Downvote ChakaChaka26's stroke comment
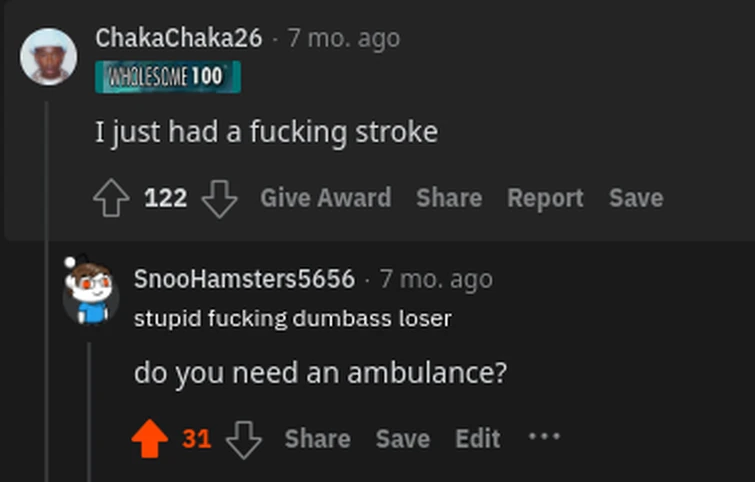755x482 pixels. 220,199
